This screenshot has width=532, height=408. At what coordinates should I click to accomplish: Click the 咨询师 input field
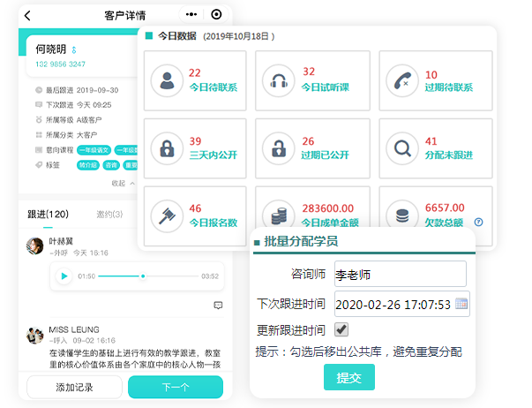click(x=400, y=274)
